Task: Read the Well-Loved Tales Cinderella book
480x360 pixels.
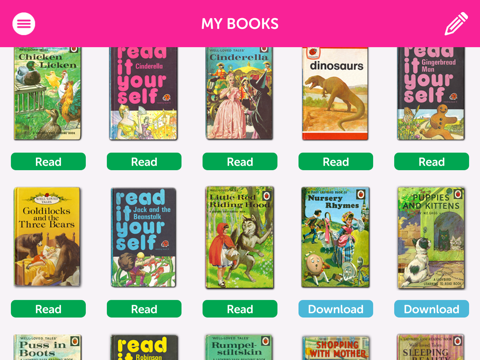Action: coord(240,162)
